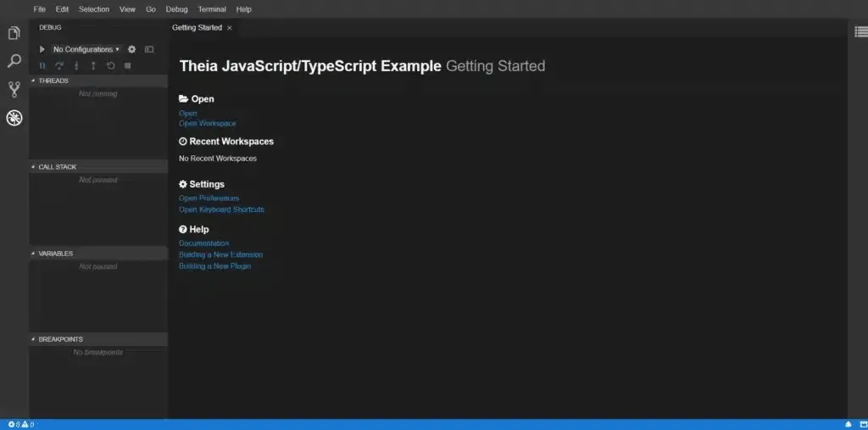
Task: Open the Selection menu
Action: 94,9
